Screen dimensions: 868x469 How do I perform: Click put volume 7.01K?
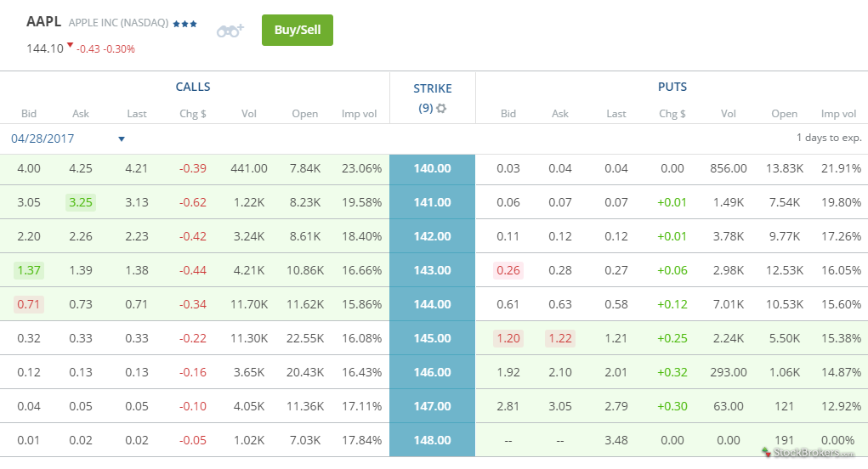click(x=728, y=304)
